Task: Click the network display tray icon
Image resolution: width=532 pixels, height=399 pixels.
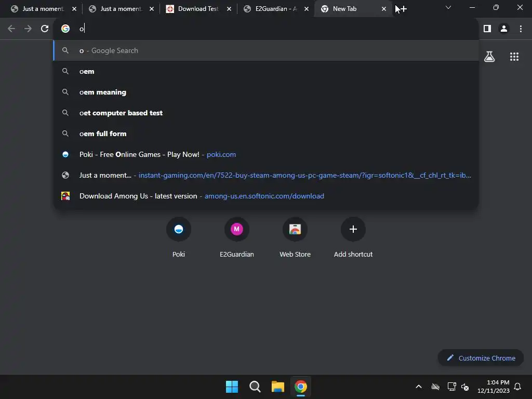Action: 451,387
